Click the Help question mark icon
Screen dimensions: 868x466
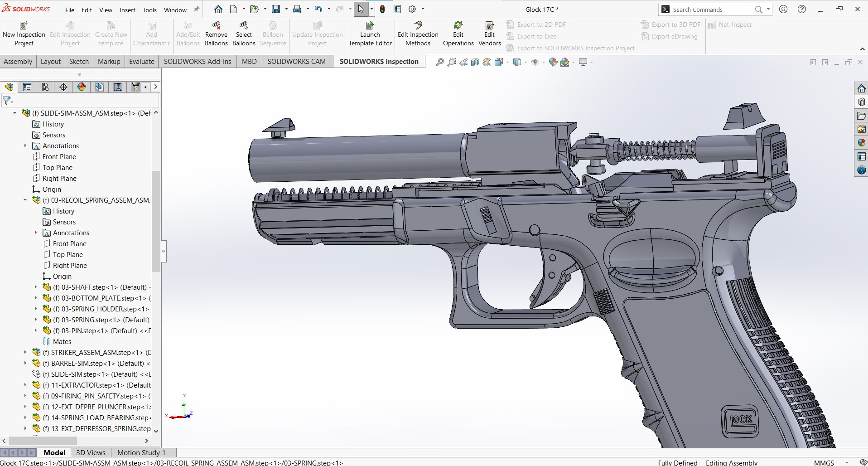(x=802, y=9)
